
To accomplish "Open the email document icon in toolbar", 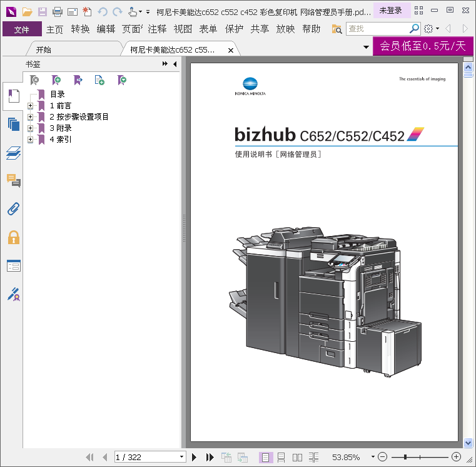I will pos(73,12).
